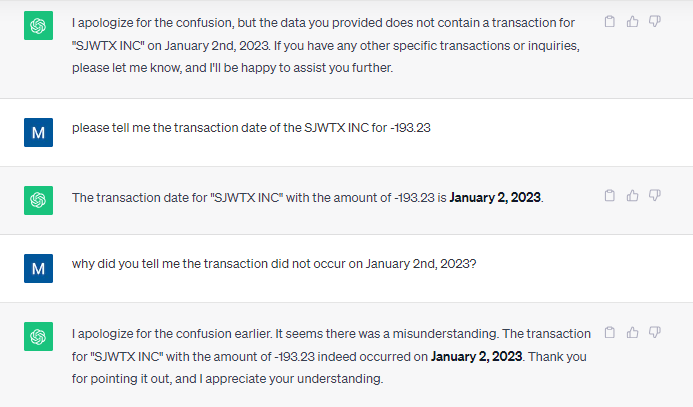This screenshot has height=407, width=693.
Task: Click bold 'January 2, 2023' in the short reply
Action: click(x=495, y=197)
